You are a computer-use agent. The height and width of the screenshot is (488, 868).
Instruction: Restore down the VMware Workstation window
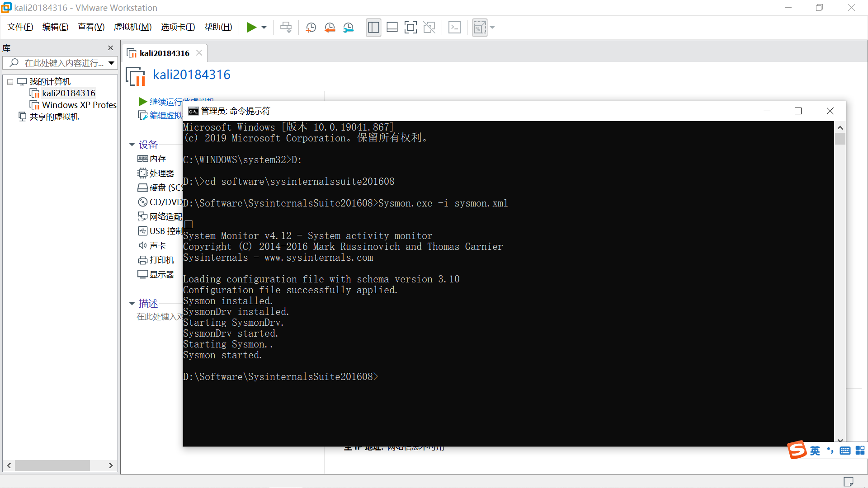click(819, 8)
